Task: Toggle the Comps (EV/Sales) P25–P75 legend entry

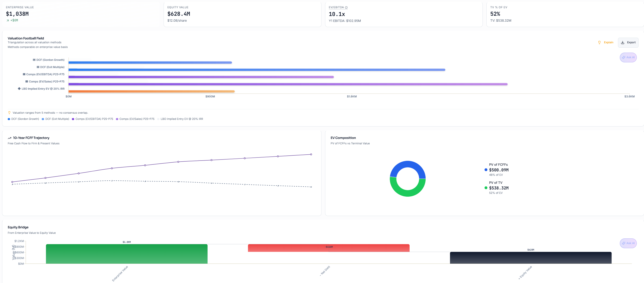Action: click(x=135, y=119)
